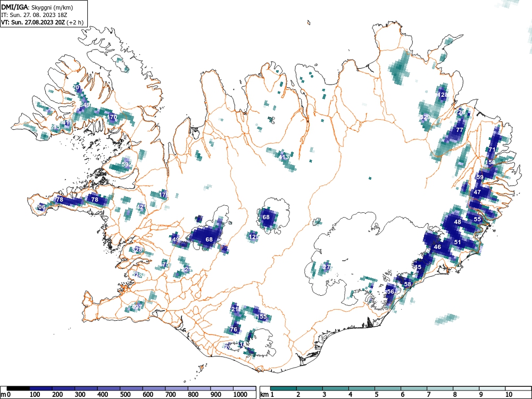Click the '349' visibility value in Westfjords
This screenshot has width=532, height=399.
(85, 105)
